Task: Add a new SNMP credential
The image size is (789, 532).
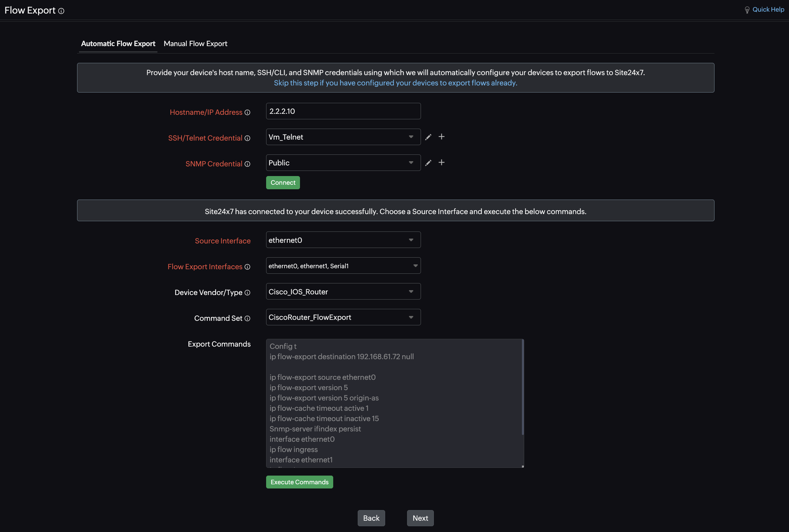Action: click(x=442, y=162)
